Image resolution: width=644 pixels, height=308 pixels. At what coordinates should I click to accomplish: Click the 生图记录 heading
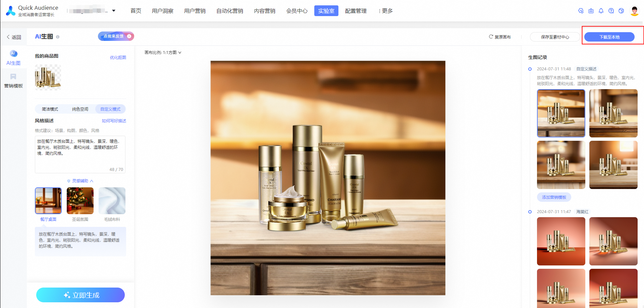[538, 58]
